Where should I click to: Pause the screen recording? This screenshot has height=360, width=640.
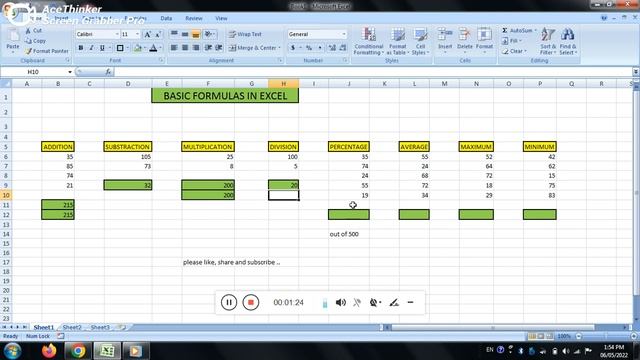[229, 302]
